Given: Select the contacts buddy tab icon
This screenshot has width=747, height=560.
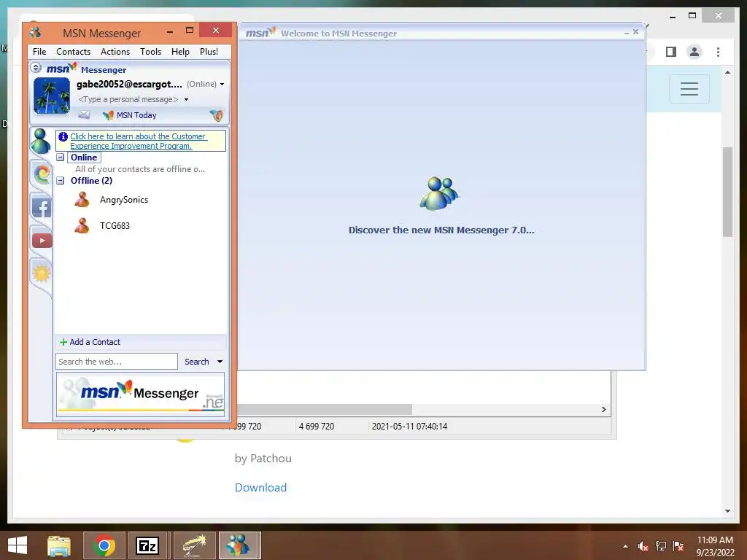Looking at the screenshot, I should click(41, 141).
